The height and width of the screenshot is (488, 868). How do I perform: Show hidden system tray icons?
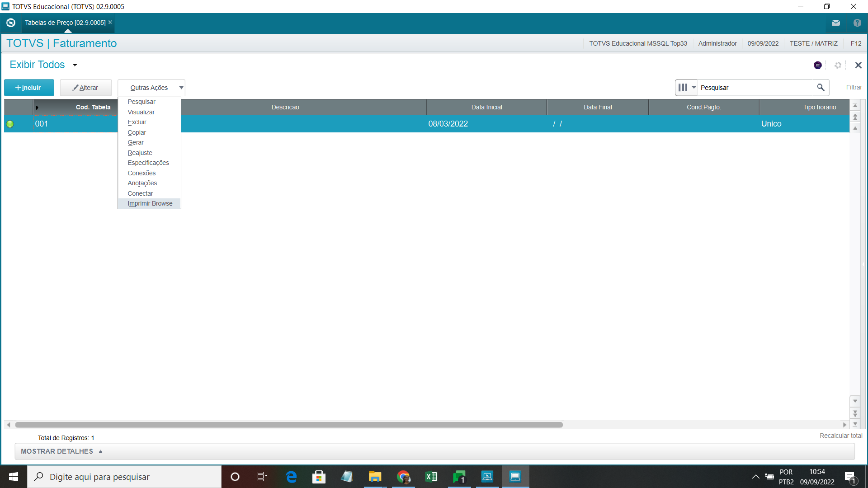pos(755,477)
